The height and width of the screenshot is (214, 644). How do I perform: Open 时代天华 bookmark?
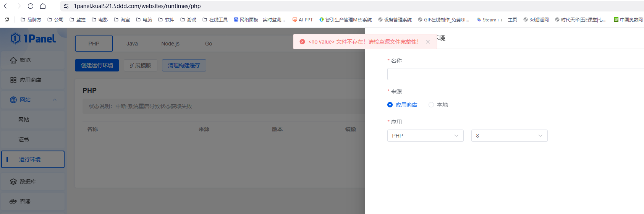pos(581,19)
